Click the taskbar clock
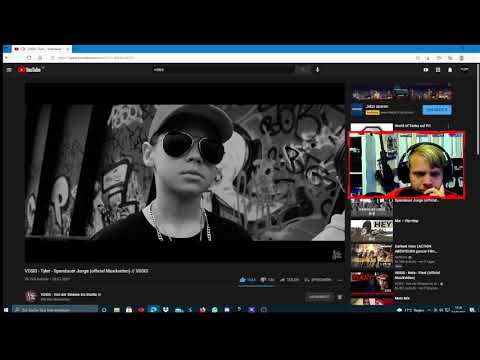This screenshot has height=360, width=480. click(x=459, y=309)
